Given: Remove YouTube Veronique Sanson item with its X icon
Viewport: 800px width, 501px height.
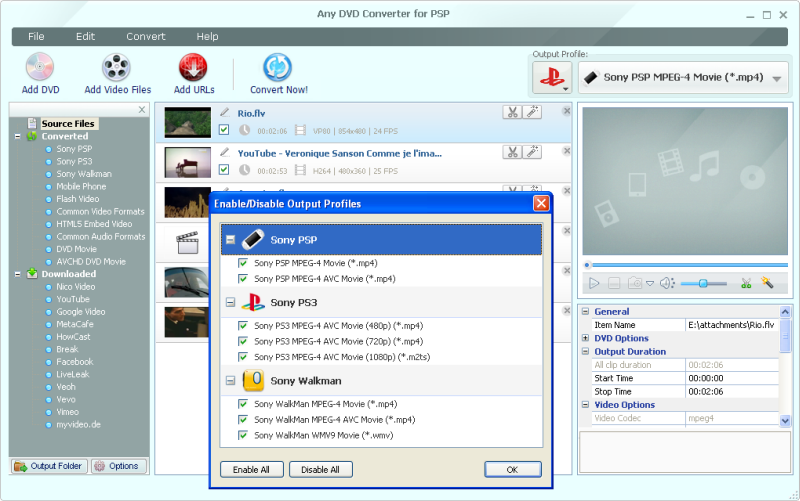Looking at the screenshot, I should [566, 151].
